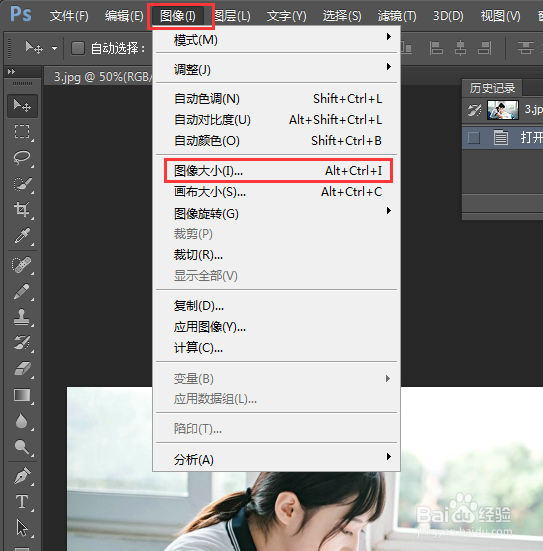Select the Eyedropper tool
Viewport: 543px width, 551px height.
click(22, 235)
